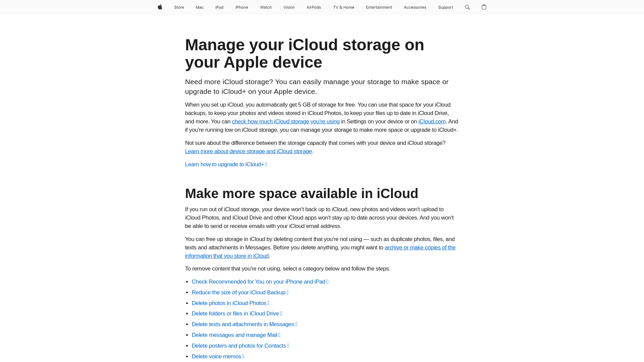Open the shopping bag icon
The image size is (644, 362).
484,7
